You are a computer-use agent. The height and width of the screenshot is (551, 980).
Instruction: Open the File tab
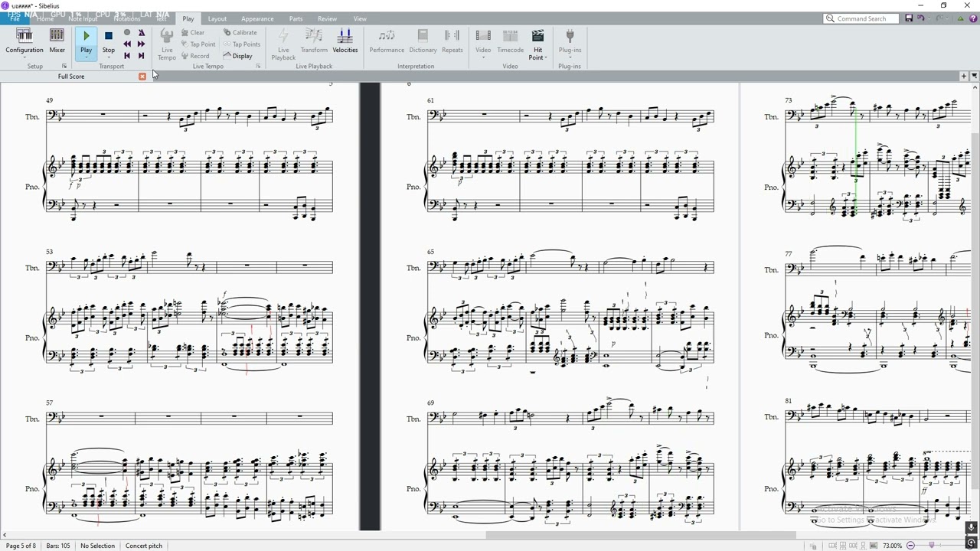pyautogui.click(x=15, y=18)
